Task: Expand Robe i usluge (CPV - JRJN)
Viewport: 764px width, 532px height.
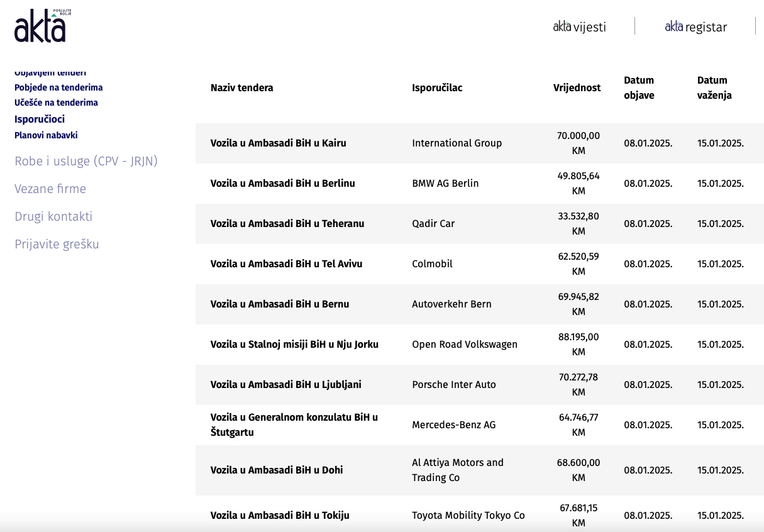Action: click(x=86, y=161)
